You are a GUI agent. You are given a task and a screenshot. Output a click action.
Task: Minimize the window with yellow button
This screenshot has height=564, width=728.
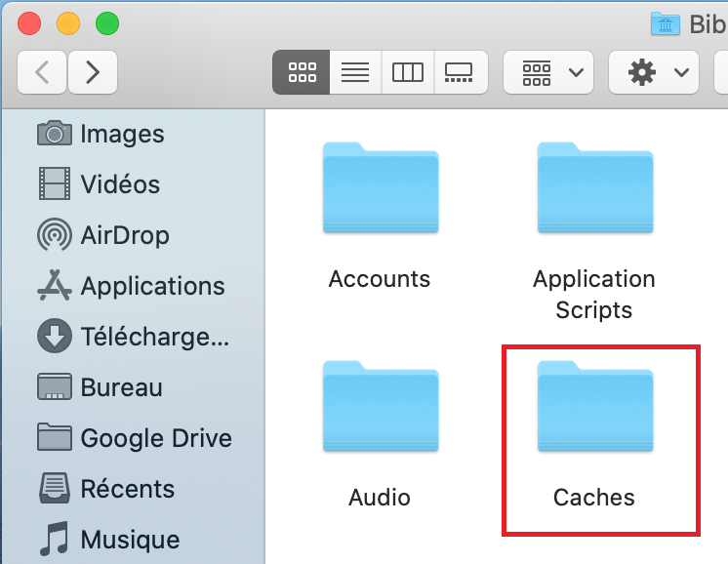coord(68,23)
